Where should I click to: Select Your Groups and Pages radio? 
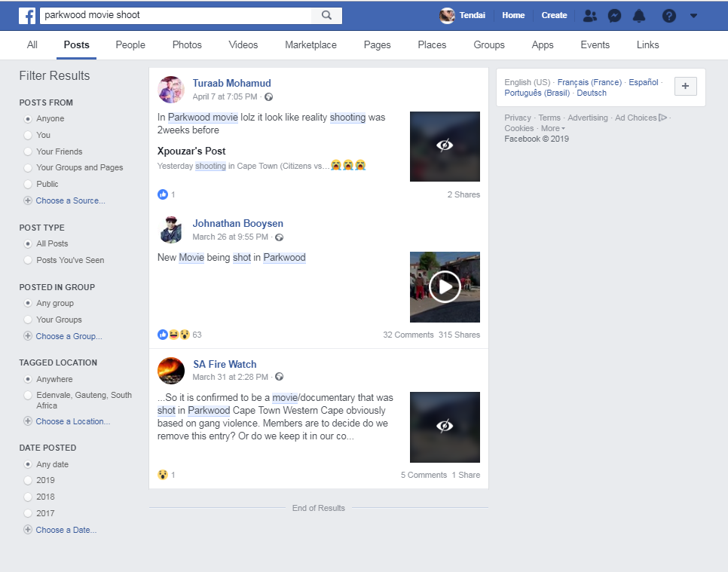tap(28, 167)
